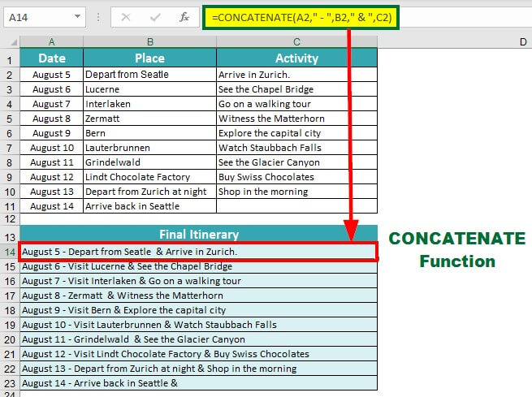The width and height of the screenshot is (532, 397).
Task: Select row 12 header
Action: 10,219
